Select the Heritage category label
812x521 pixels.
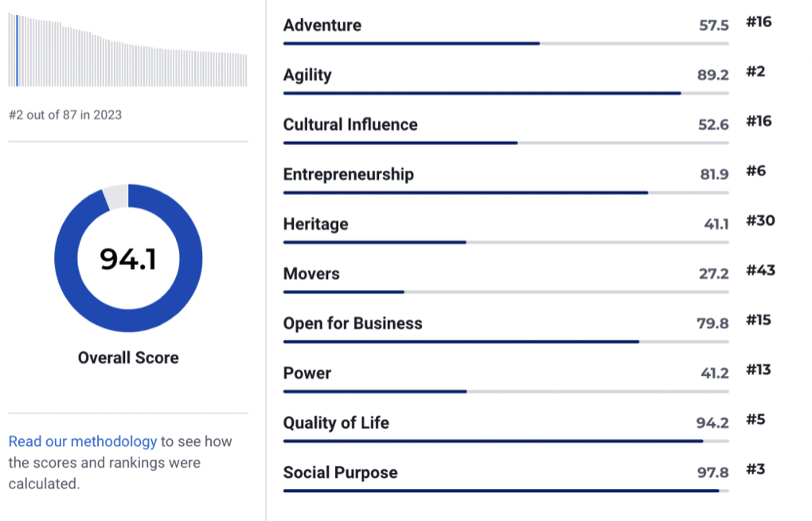click(315, 225)
